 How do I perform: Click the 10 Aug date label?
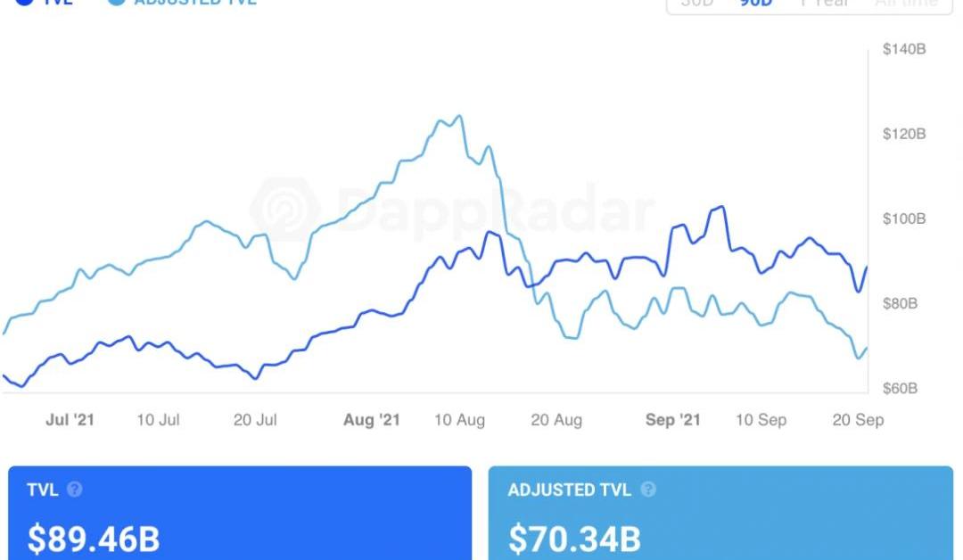click(x=459, y=420)
